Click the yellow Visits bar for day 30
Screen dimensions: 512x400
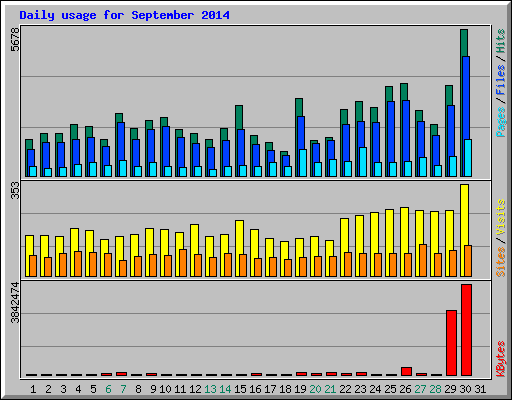tap(464, 214)
